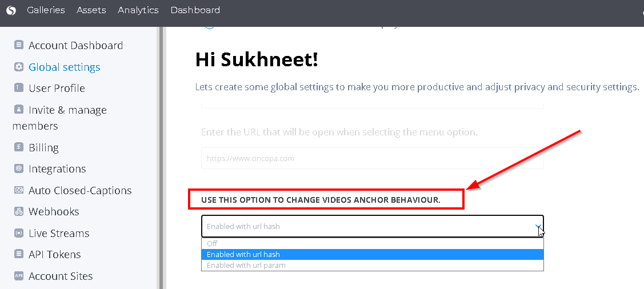Viewport: 644px width, 289px height.
Task: Open the Live Streams page
Action: 59,233
